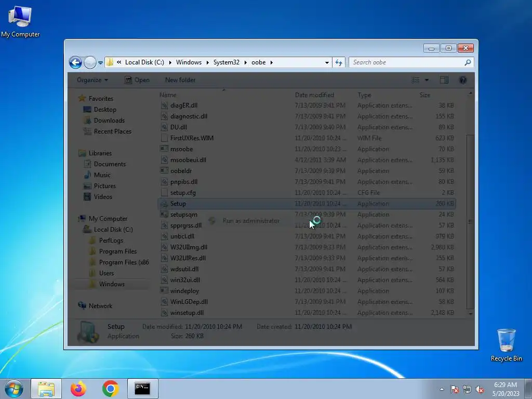The width and height of the screenshot is (532, 399).
Task: Click the Open toolbar button
Action: (x=137, y=80)
